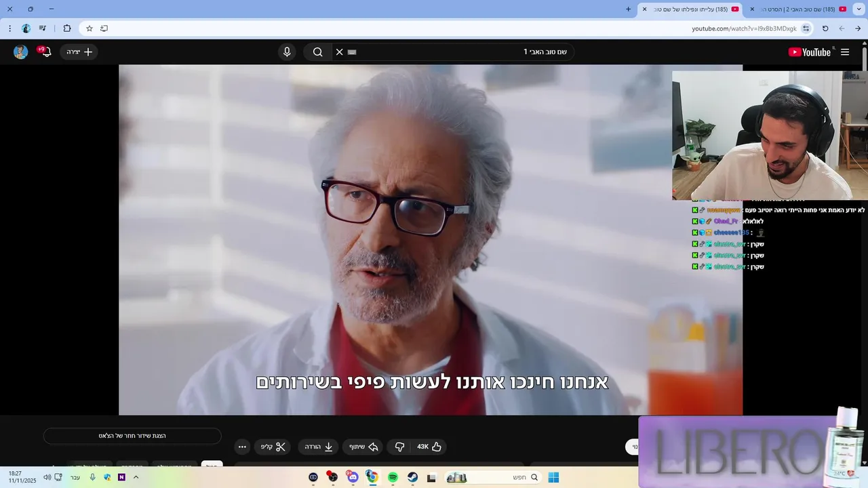
Task: Open Chrome from the taskbar
Action: 372,477
